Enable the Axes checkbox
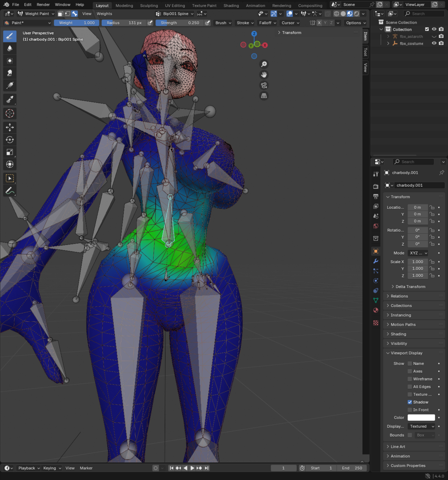This screenshot has width=448, height=480. (410, 371)
